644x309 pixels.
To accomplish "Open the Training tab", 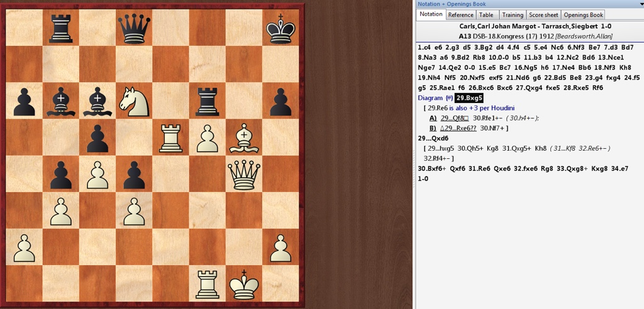I will 512,15.
